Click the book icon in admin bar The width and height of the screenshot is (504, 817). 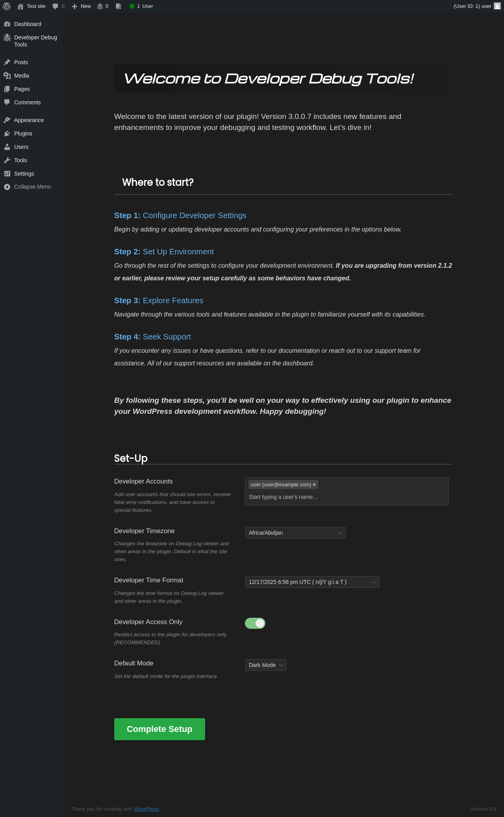click(x=118, y=6)
